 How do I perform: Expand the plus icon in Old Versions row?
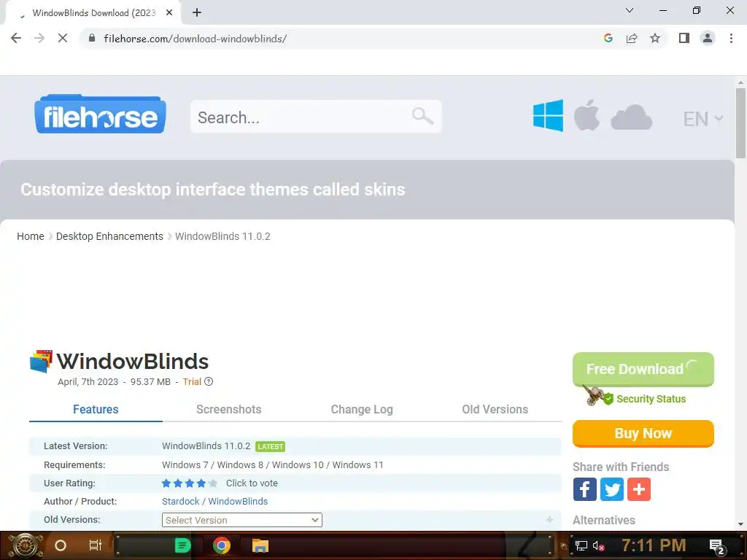pyautogui.click(x=550, y=519)
